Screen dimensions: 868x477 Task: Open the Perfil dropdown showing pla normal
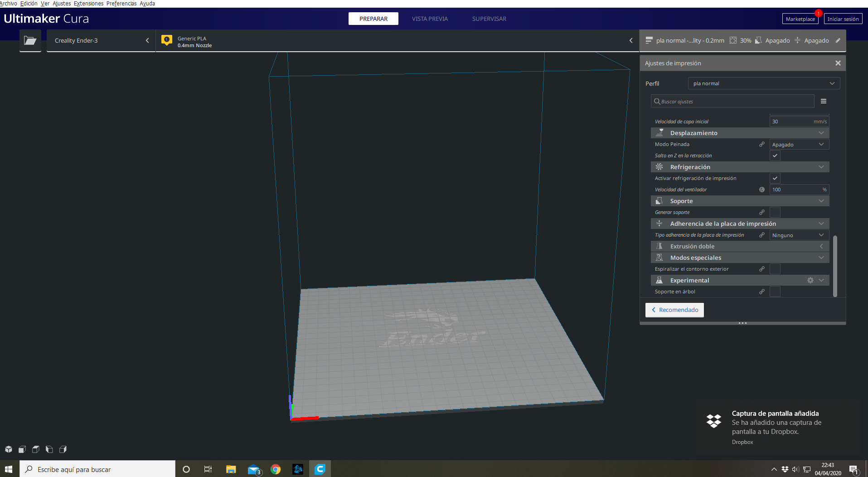[764, 83]
